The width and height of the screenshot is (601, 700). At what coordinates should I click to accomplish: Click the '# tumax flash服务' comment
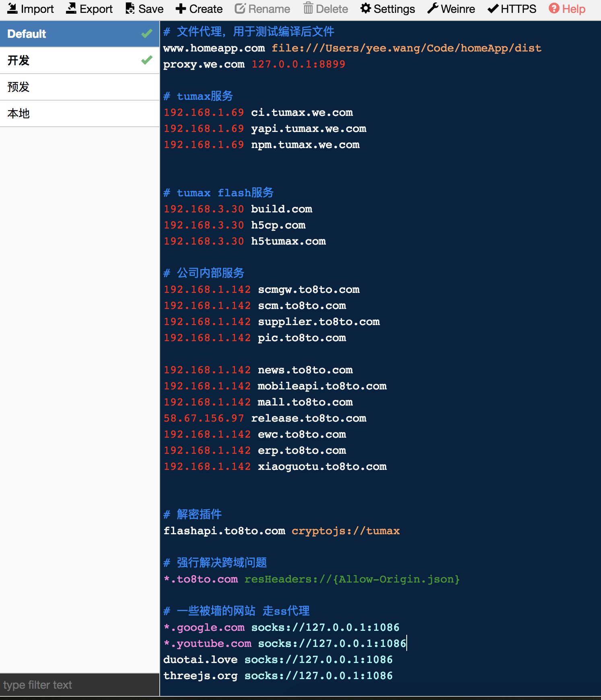tap(218, 193)
